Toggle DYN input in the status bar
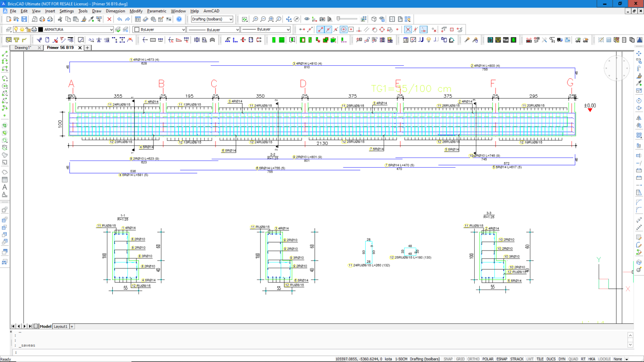The width and height of the screenshot is (644, 362). tap(562, 359)
